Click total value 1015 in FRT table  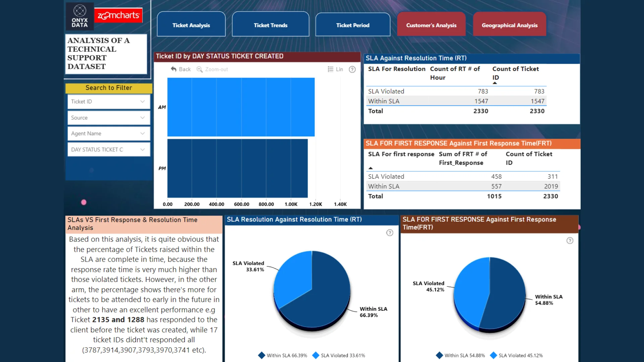click(494, 196)
